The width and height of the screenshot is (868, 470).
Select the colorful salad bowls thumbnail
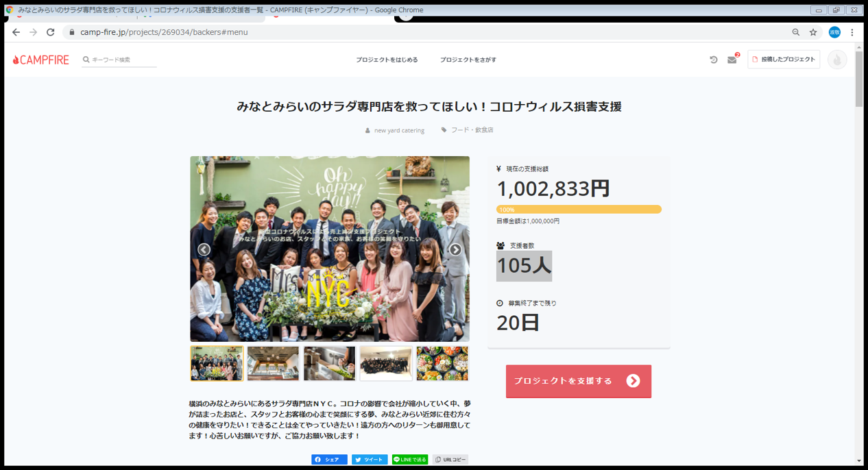tap(442, 363)
